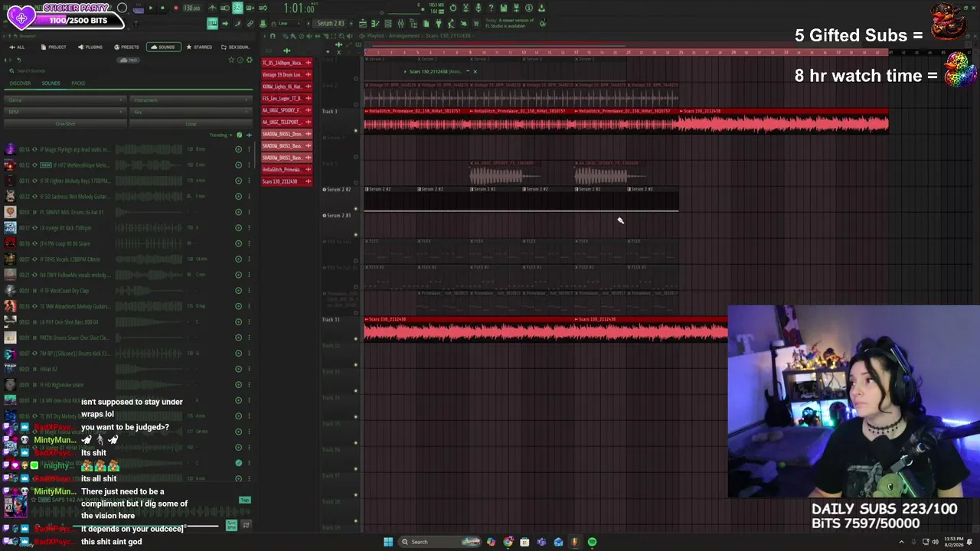Click the sound browser settings gear icon
This screenshot has width=980, height=551.
249,60
